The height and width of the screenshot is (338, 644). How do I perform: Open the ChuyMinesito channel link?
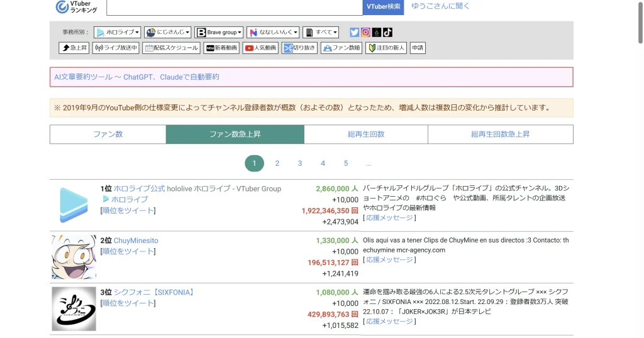pos(136,241)
